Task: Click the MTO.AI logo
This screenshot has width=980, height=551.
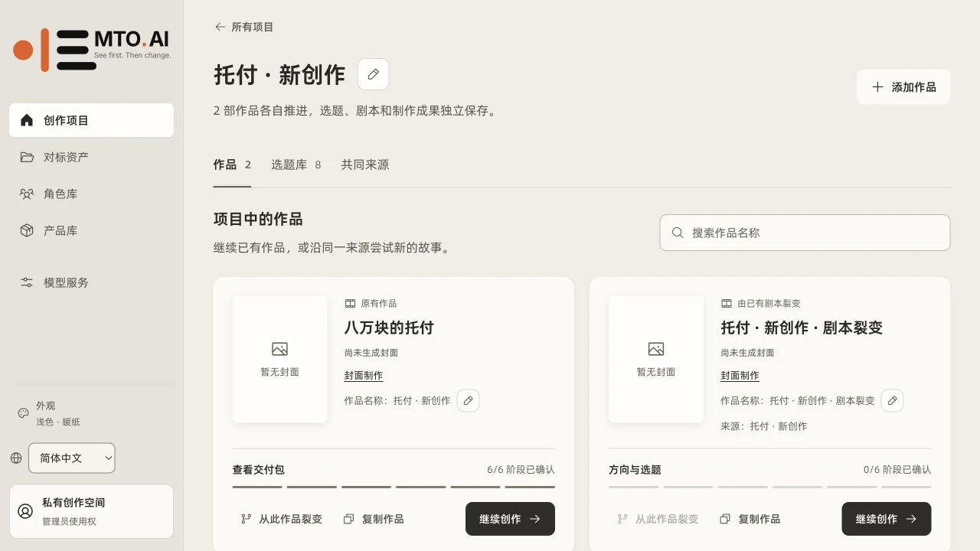Action: pos(92,50)
